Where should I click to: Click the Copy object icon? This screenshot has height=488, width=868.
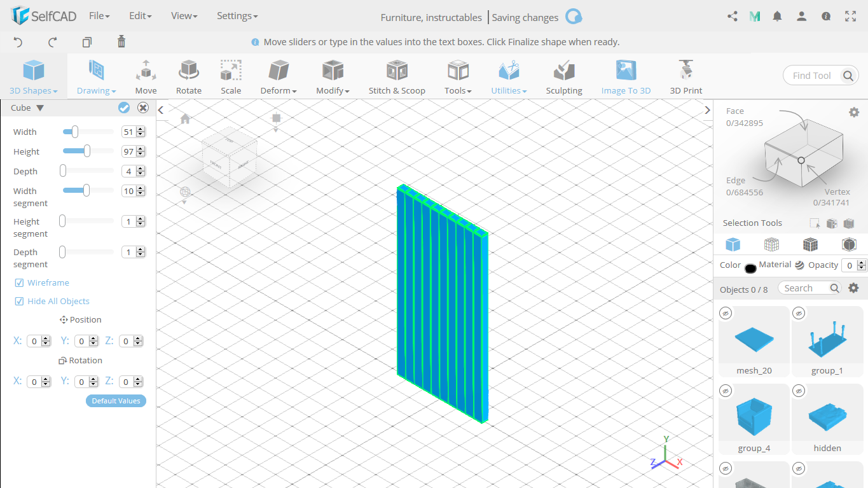click(x=87, y=42)
